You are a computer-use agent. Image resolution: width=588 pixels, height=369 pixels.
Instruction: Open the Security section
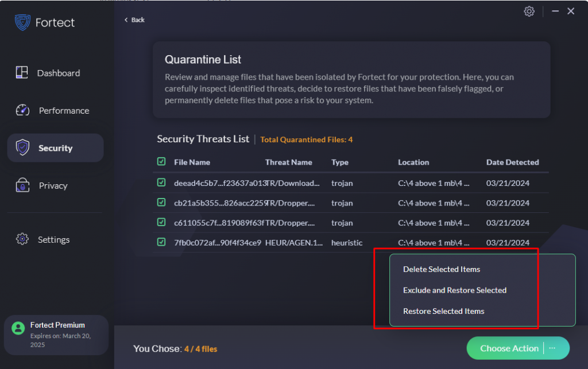[56, 148]
